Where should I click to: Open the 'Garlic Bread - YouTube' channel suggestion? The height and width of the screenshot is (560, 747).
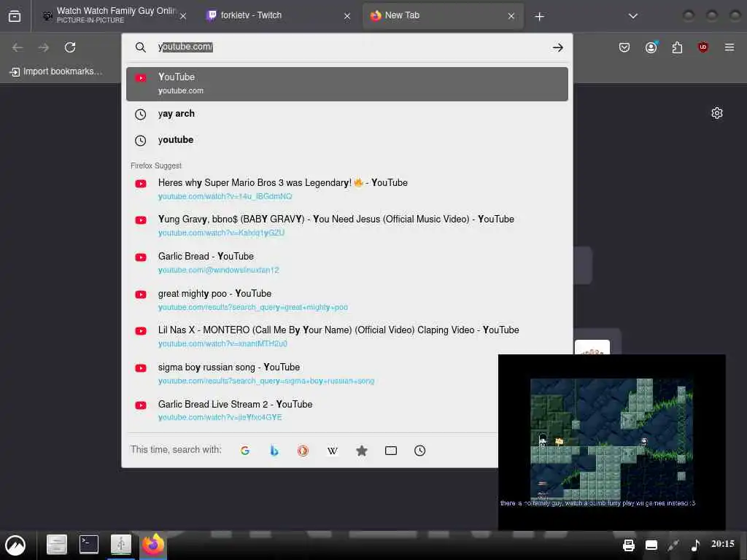click(347, 262)
